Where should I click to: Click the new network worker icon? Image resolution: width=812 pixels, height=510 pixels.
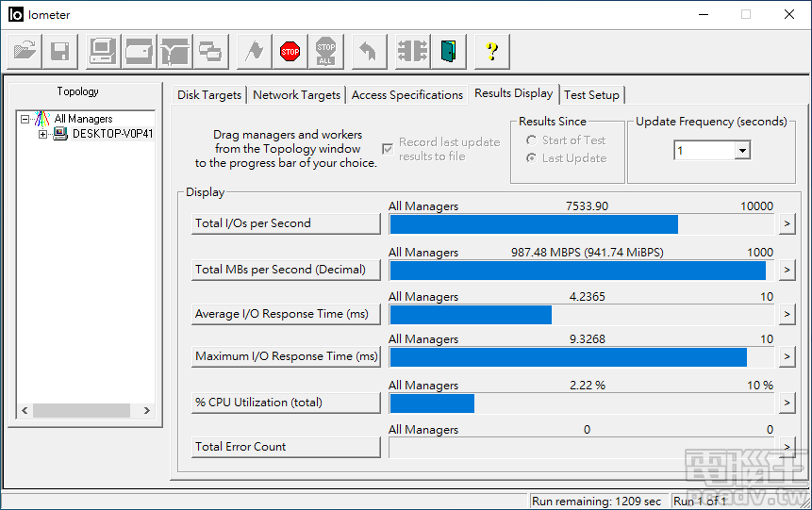click(174, 51)
